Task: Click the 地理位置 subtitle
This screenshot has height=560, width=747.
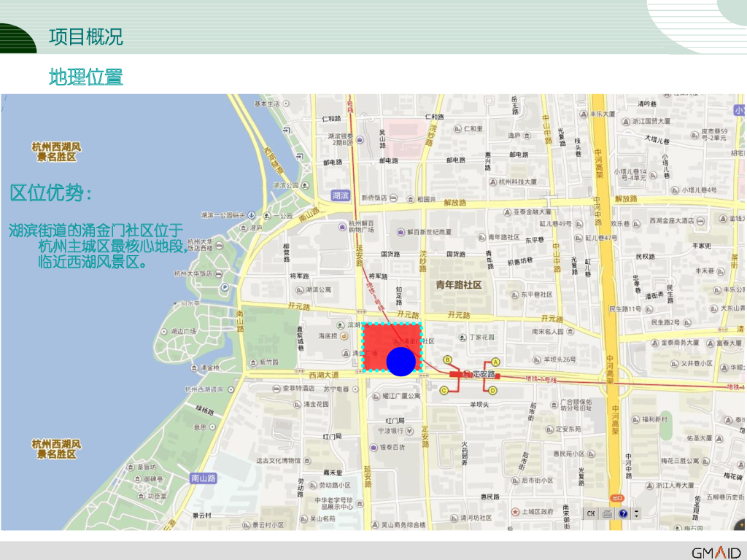Action: click(x=86, y=77)
